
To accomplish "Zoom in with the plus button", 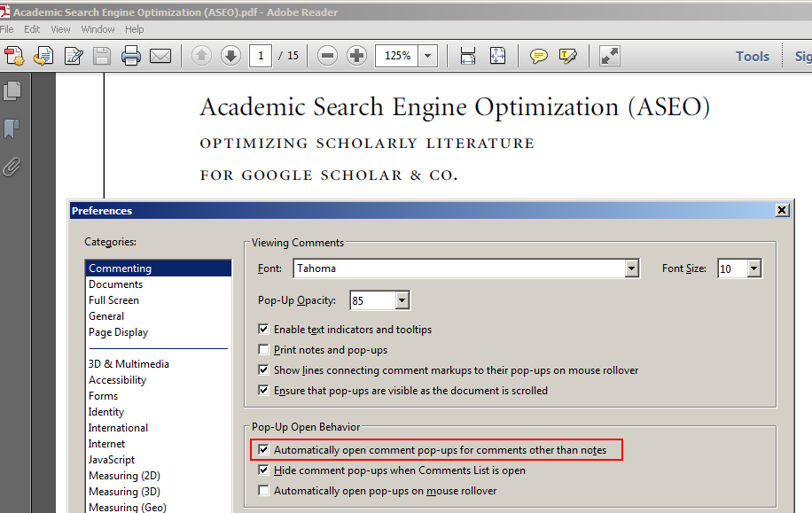I will pyautogui.click(x=356, y=56).
